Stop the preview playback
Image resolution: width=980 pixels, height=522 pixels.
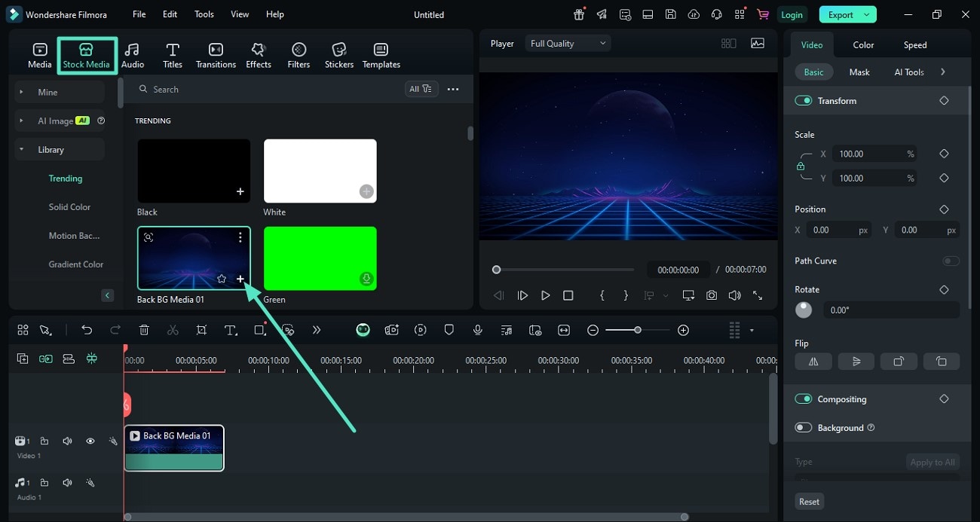[568, 296]
